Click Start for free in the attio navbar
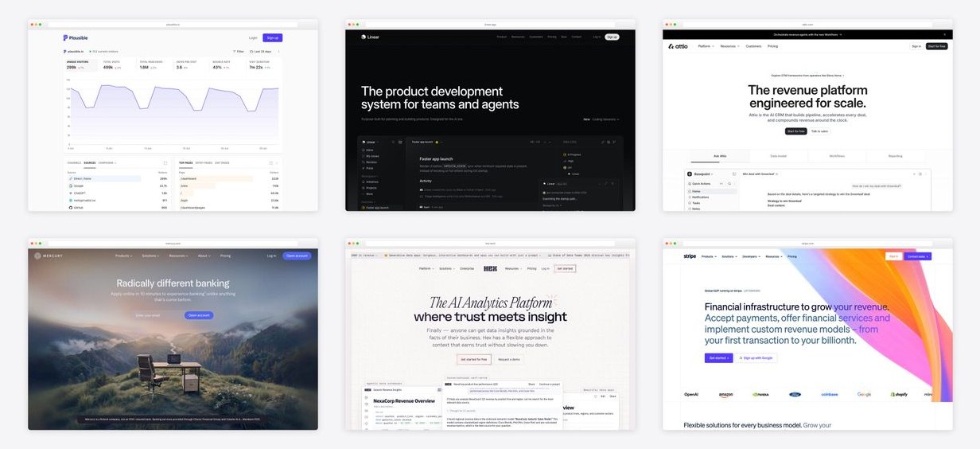This screenshot has height=449, width=980. tap(936, 46)
